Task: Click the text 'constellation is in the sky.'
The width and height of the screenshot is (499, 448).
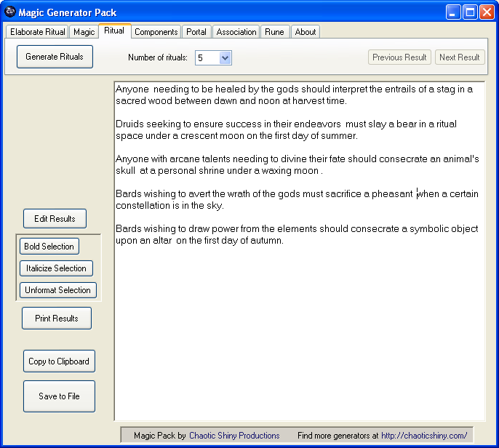Action: [x=169, y=206]
